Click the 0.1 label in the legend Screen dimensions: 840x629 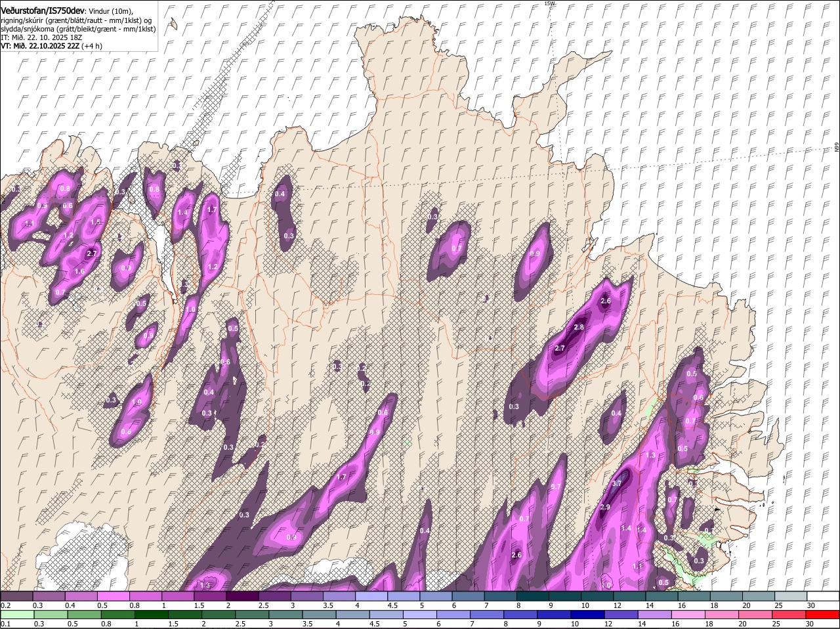5,624
